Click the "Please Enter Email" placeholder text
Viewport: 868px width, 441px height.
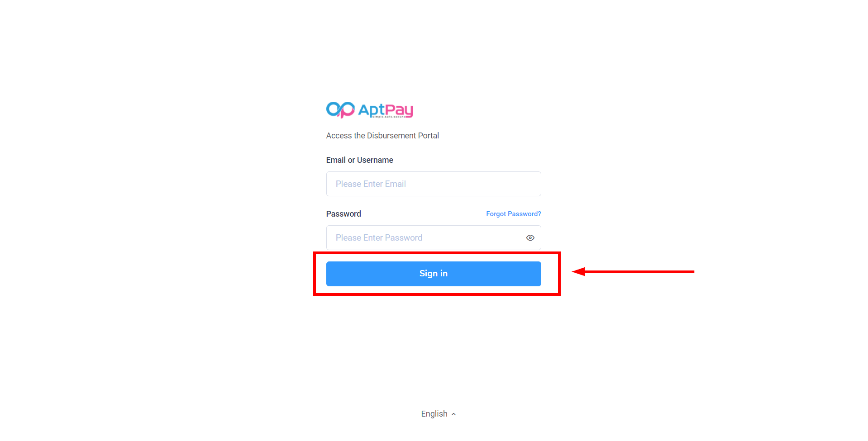pyautogui.click(x=371, y=184)
